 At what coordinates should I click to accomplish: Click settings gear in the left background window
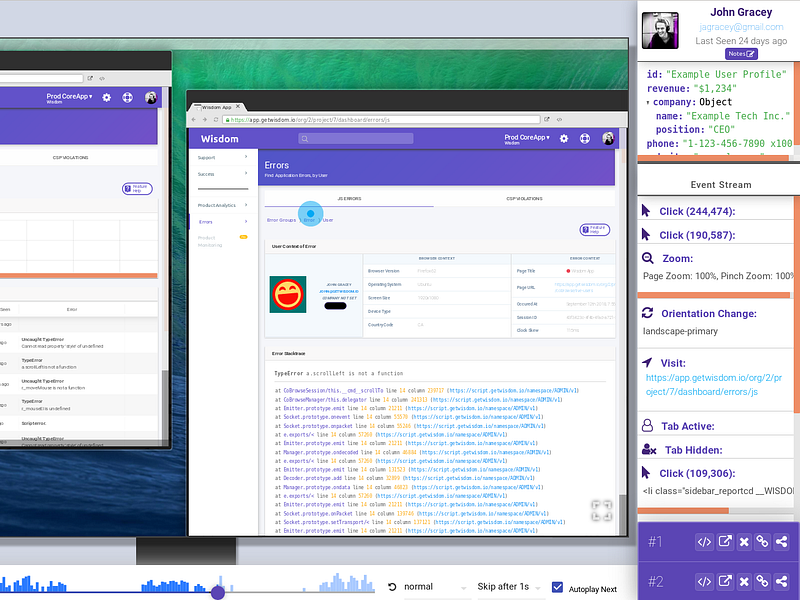[x=106, y=97]
